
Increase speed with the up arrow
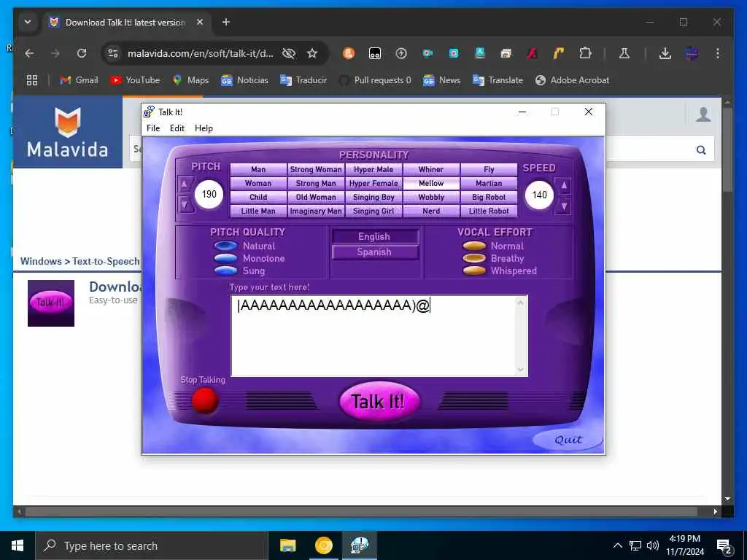point(564,185)
